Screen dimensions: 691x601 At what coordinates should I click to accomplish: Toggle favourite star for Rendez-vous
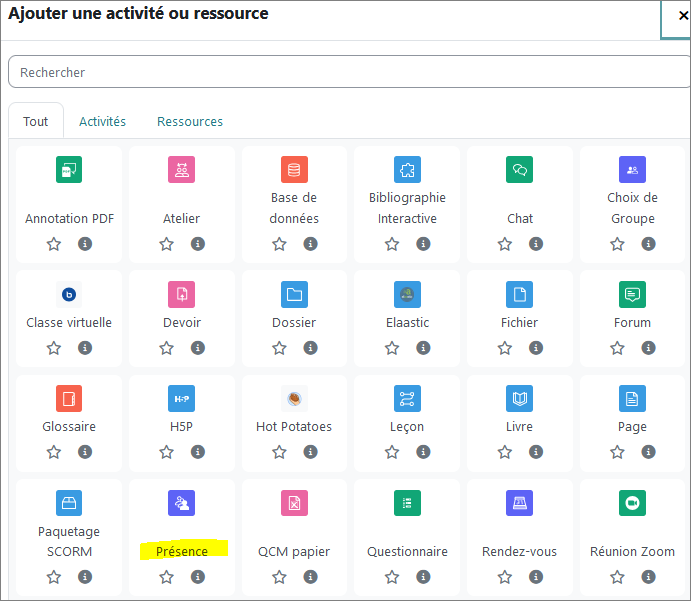[x=505, y=577]
